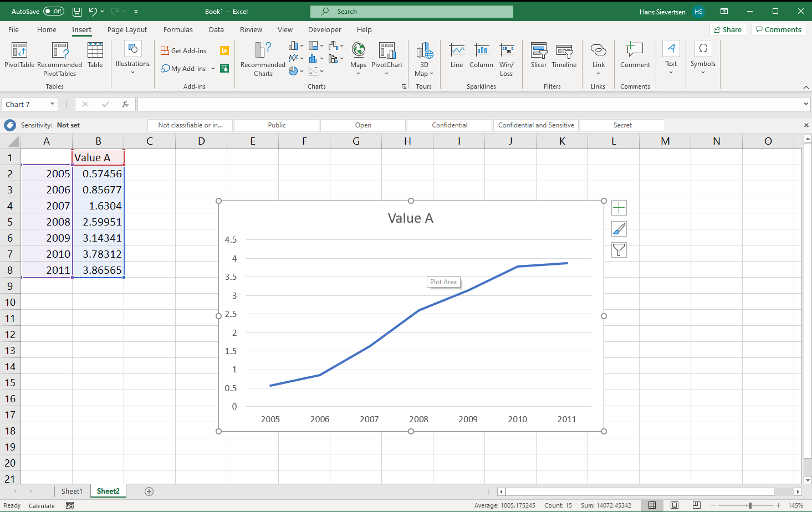Image resolution: width=812 pixels, height=512 pixels.
Task: Insert statistic chart
Action: [316, 58]
